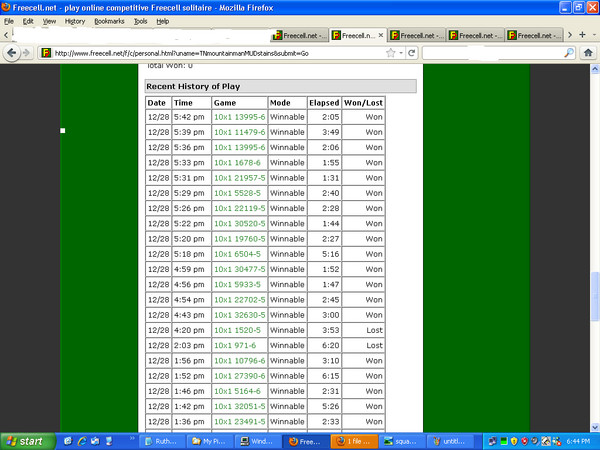
Task: Click the Outlook Express quick launch icon
Action: (95, 441)
